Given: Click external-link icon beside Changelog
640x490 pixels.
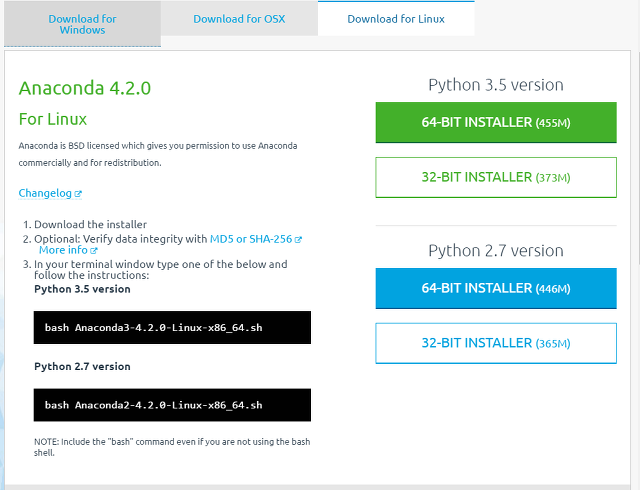Looking at the screenshot, I should click(x=78, y=194).
